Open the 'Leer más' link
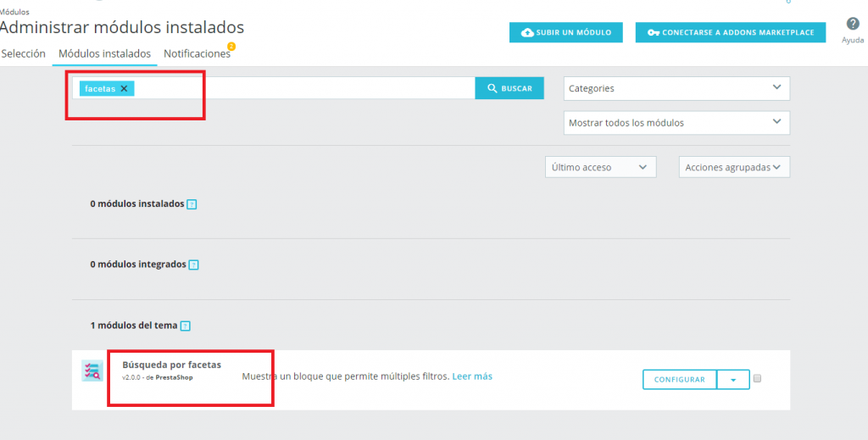 pos(472,376)
